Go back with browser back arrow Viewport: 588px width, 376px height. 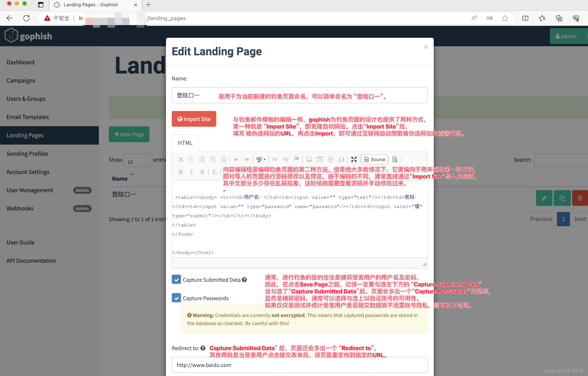coord(10,18)
